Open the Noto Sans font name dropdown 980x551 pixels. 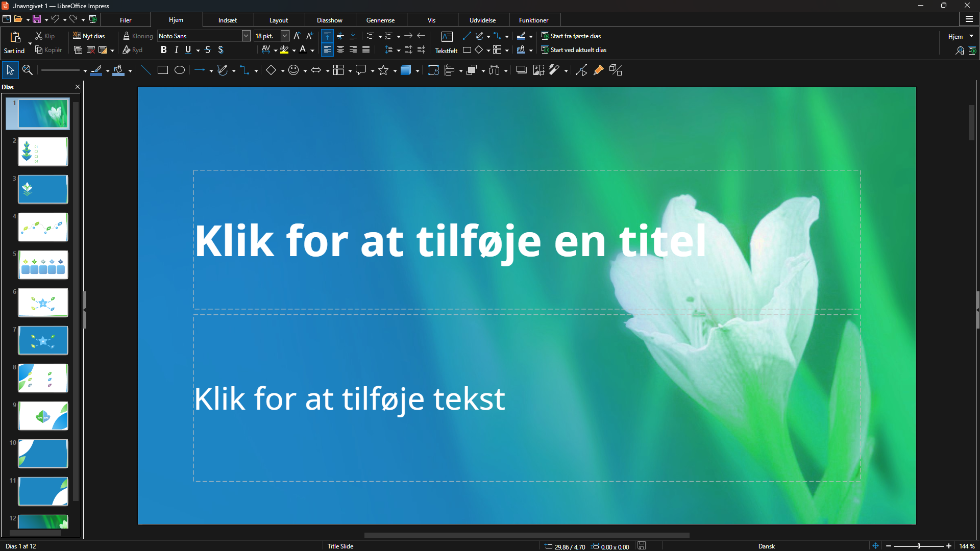coord(246,36)
